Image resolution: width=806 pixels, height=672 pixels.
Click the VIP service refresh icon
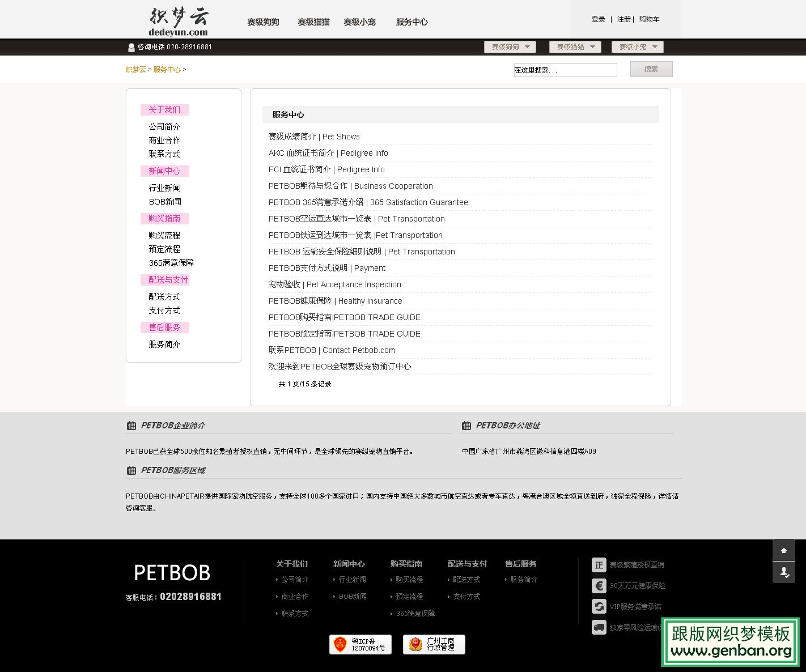(599, 607)
